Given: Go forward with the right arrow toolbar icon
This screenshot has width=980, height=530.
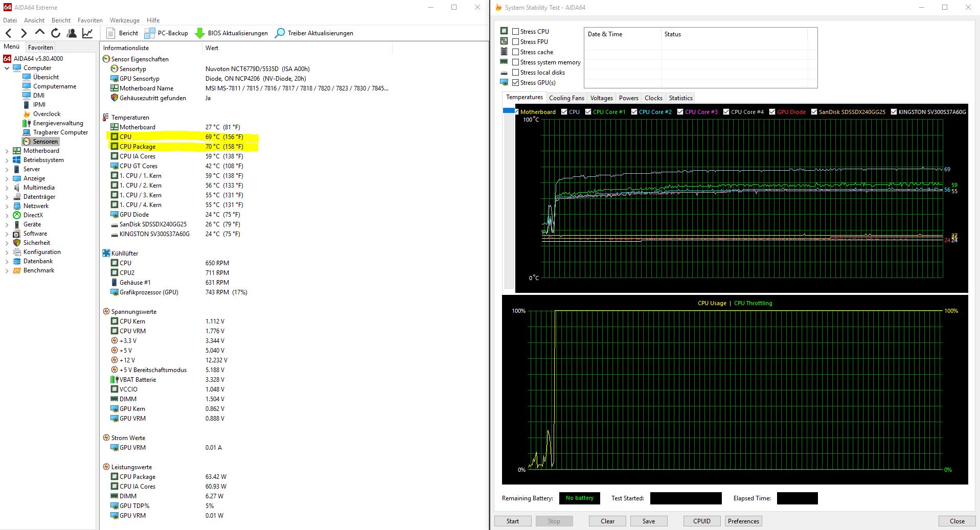Looking at the screenshot, I should tap(24, 33).
